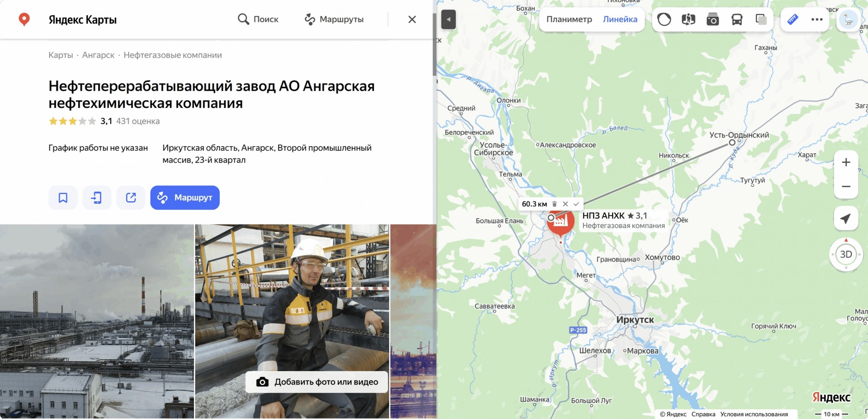Send organization to phone icon
Image resolution: width=868 pixels, height=419 pixels.
(97, 198)
